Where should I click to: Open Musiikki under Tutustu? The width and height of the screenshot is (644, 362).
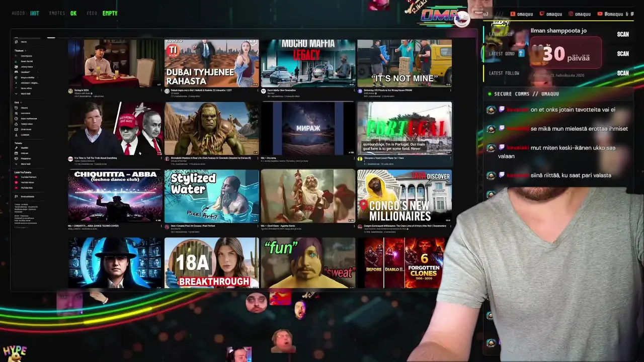[22, 148]
